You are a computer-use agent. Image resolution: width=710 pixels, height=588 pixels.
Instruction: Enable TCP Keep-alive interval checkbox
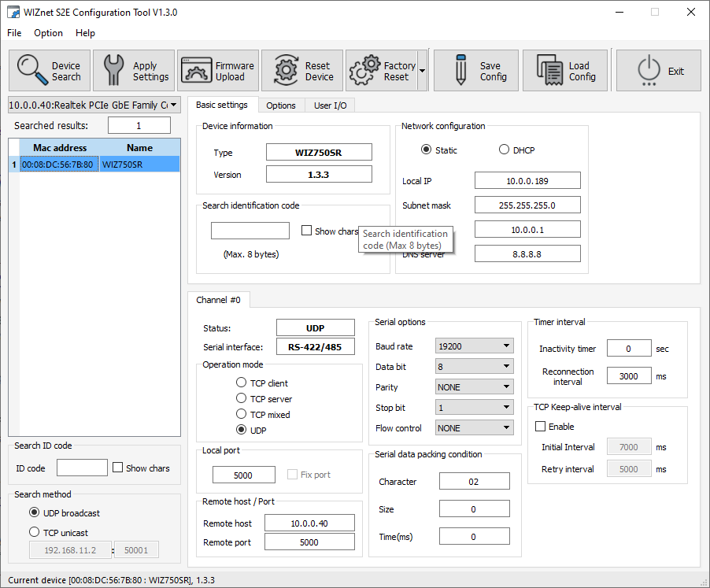(540, 427)
